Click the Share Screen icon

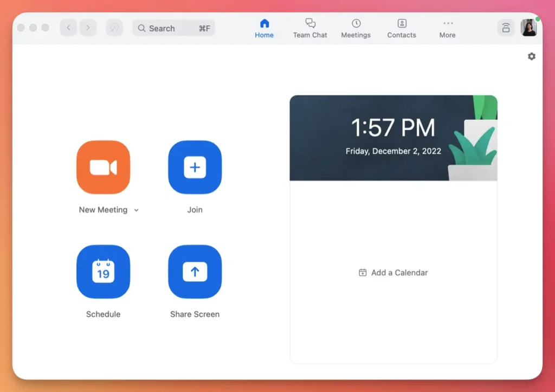[x=195, y=272]
